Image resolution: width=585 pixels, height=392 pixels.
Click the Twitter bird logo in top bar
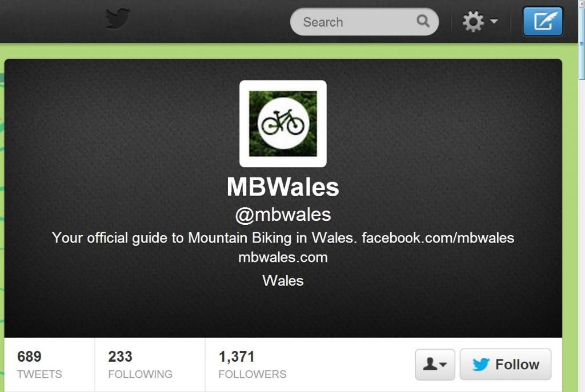[x=118, y=19]
